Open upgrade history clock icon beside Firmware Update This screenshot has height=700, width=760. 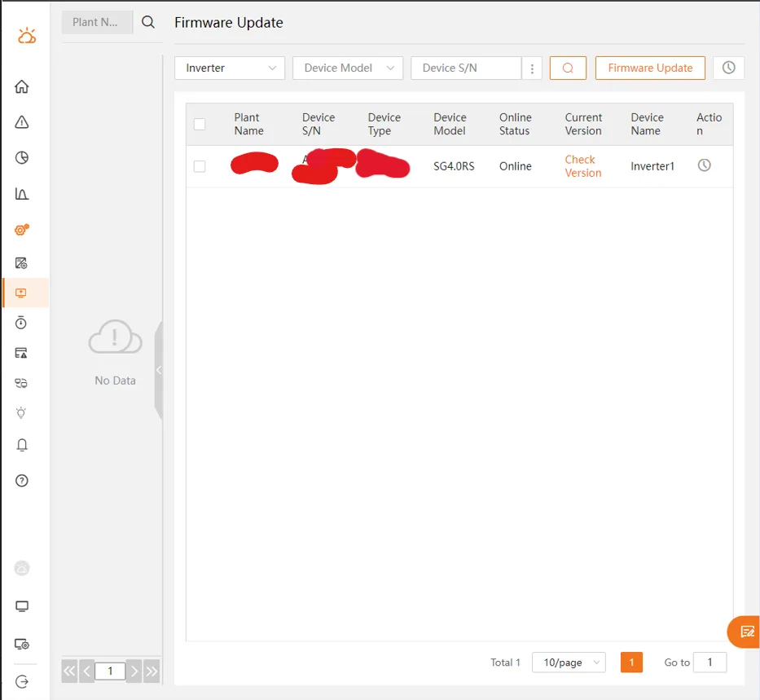click(728, 68)
